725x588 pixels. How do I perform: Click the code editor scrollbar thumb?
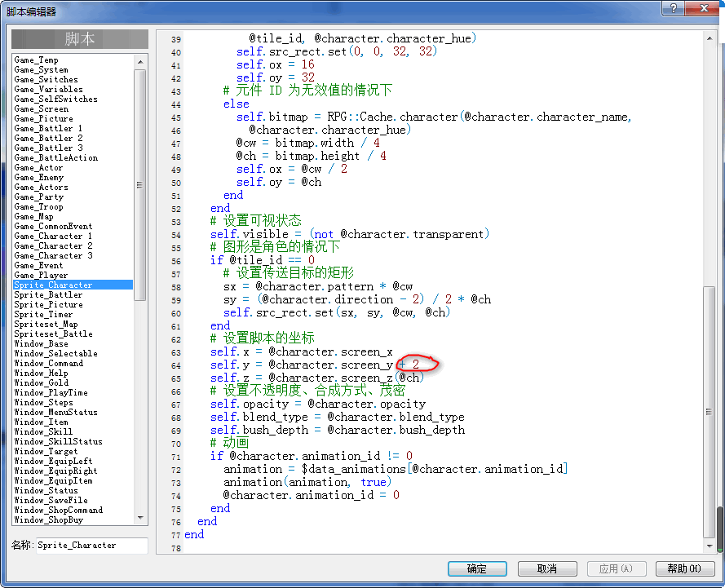click(710, 411)
